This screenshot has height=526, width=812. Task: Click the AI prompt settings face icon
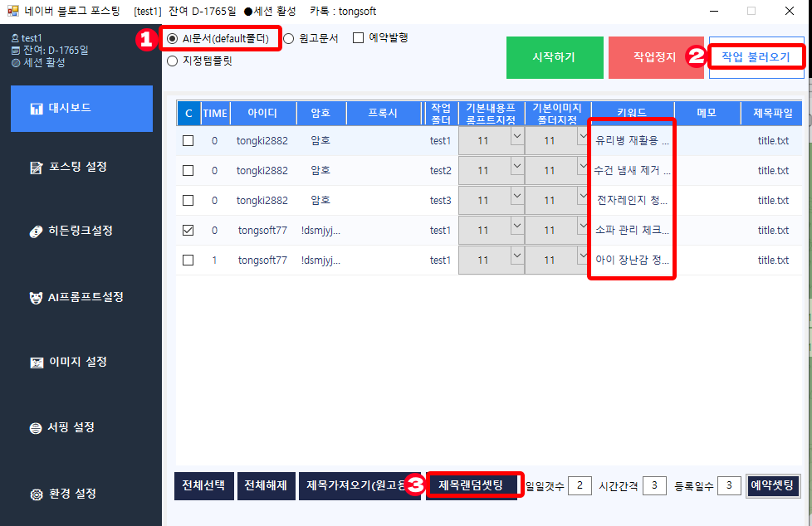(37, 297)
